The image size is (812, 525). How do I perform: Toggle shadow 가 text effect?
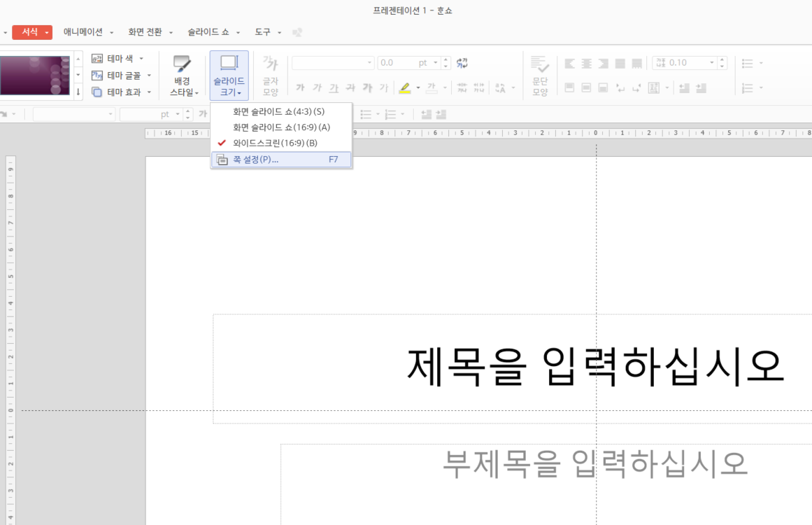point(367,88)
